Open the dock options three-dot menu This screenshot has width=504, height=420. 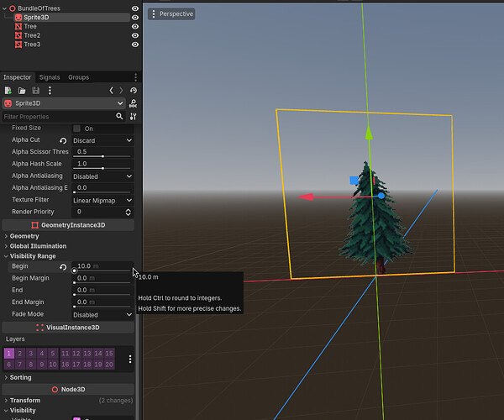(x=135, y=77)
